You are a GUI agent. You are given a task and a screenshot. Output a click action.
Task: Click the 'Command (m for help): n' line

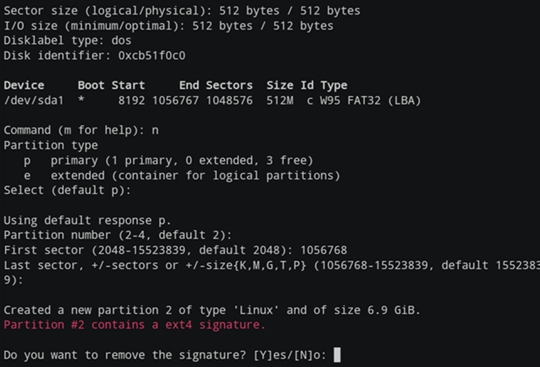click(x=81, y=130)
